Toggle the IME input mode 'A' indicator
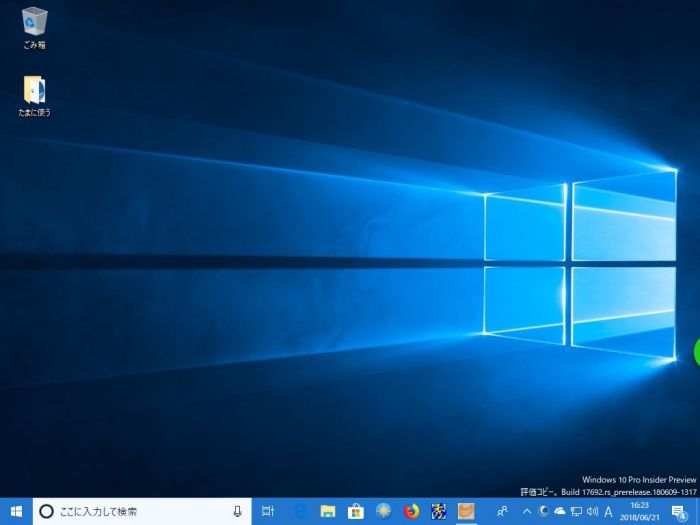Screen dimensions: 700x525 pos(609,511)
